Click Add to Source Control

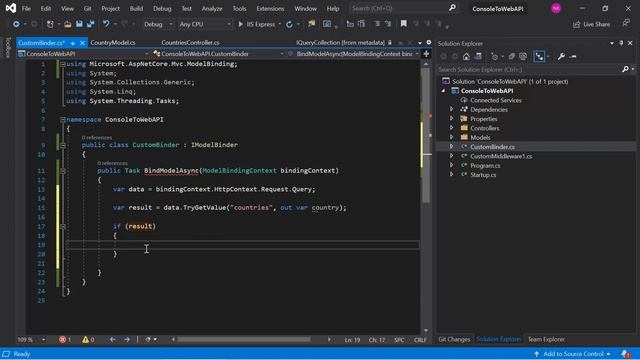click(572, 354)
